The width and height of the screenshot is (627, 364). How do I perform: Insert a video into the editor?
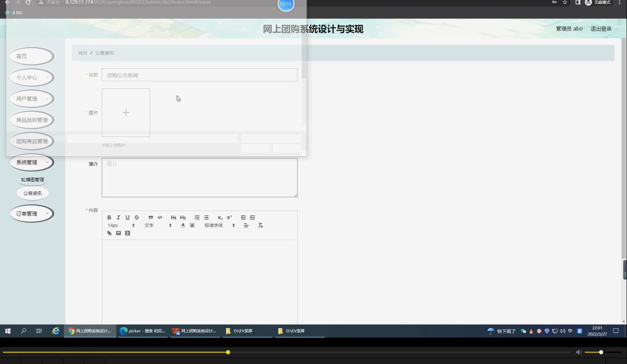tap(127, 233)
